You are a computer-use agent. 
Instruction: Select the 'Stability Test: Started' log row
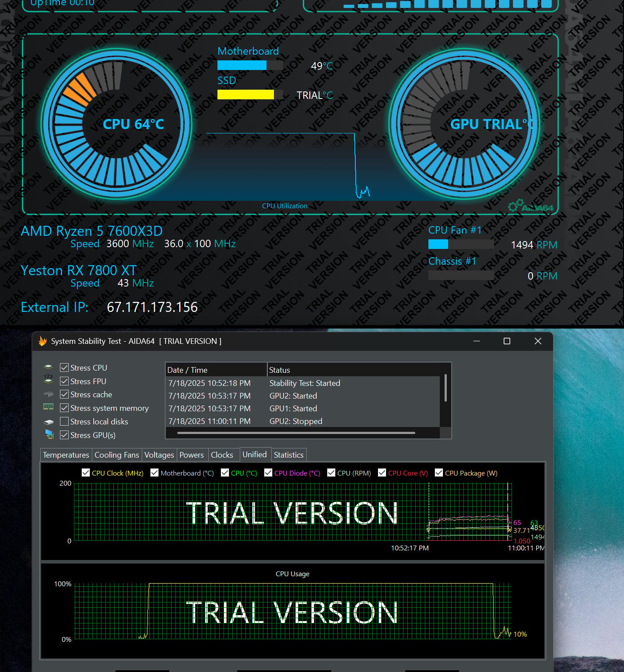[303, 383]
